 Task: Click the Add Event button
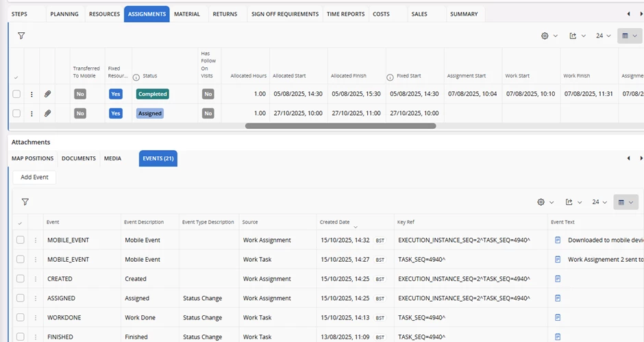click(34, 177)
